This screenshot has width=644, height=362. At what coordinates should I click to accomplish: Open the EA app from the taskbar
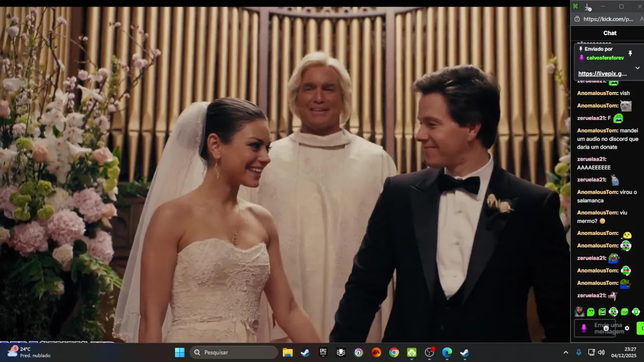tap(376, 352)
